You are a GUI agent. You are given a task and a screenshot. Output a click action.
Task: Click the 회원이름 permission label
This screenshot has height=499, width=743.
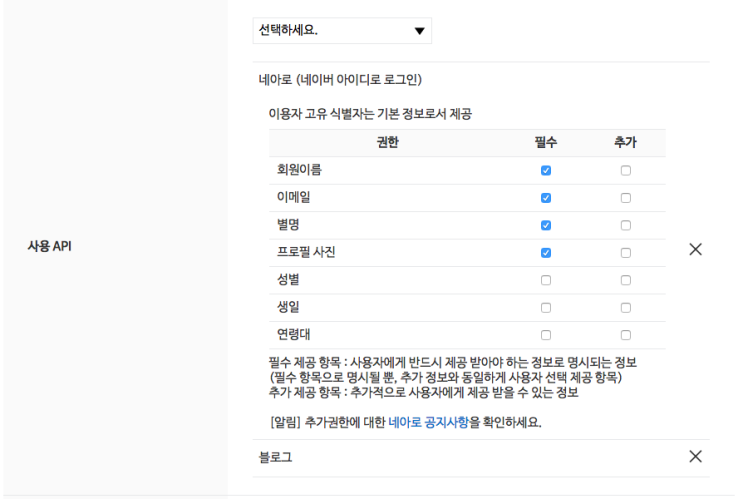[299, 170]
